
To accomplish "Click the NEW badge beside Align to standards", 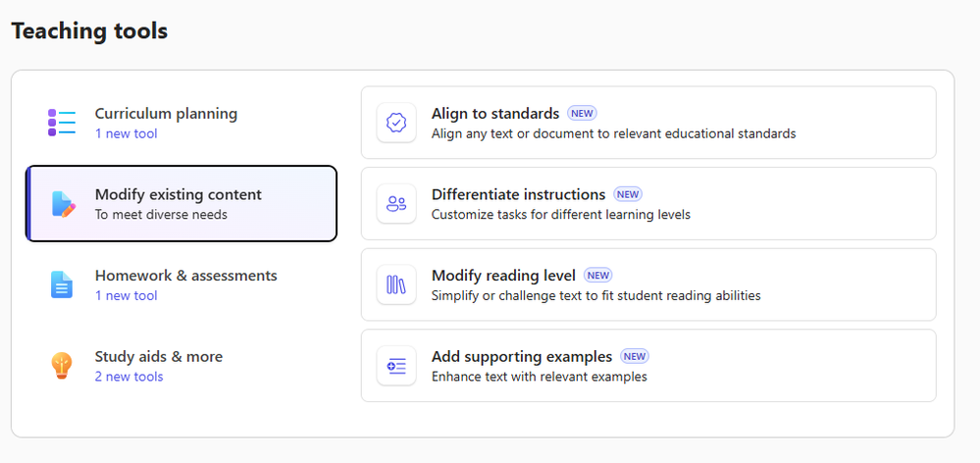I will [582, 114].
